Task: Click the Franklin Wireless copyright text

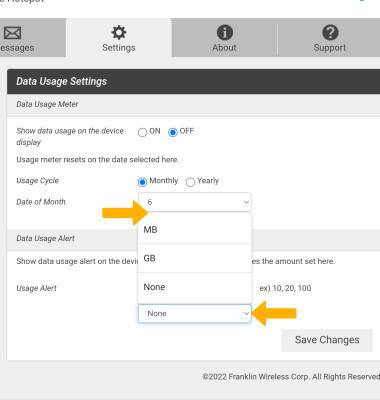Action: click(291, 377)
